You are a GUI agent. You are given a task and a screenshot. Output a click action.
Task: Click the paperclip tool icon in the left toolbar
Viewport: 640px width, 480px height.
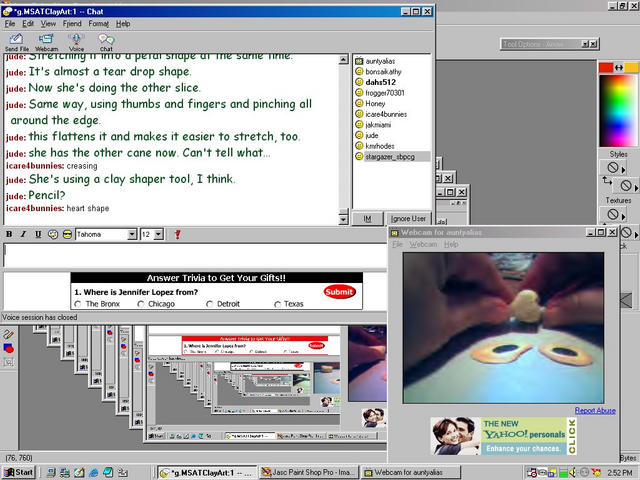coord(9,335)
